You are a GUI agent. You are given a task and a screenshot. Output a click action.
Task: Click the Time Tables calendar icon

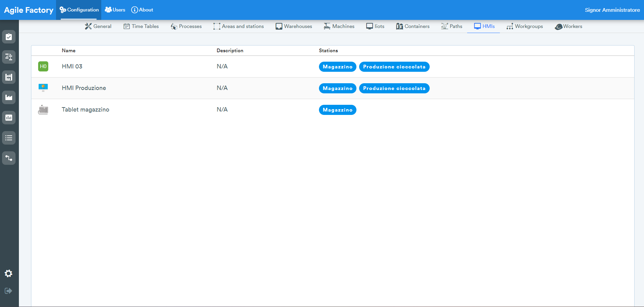coord(127,26)
